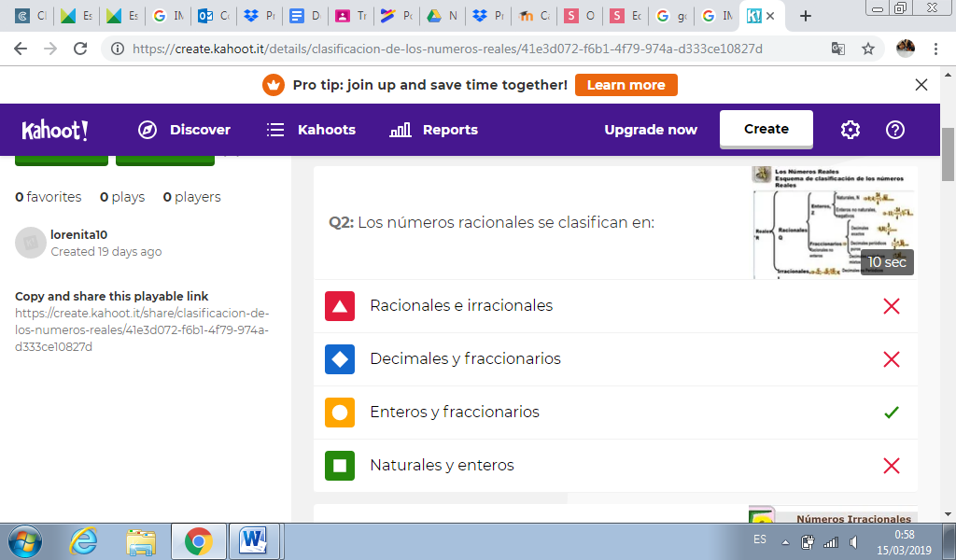The height and width of the screenshot is (560, 956).
Task: Switch to the Google Drive tab
Action: click(x=442, y=16)
